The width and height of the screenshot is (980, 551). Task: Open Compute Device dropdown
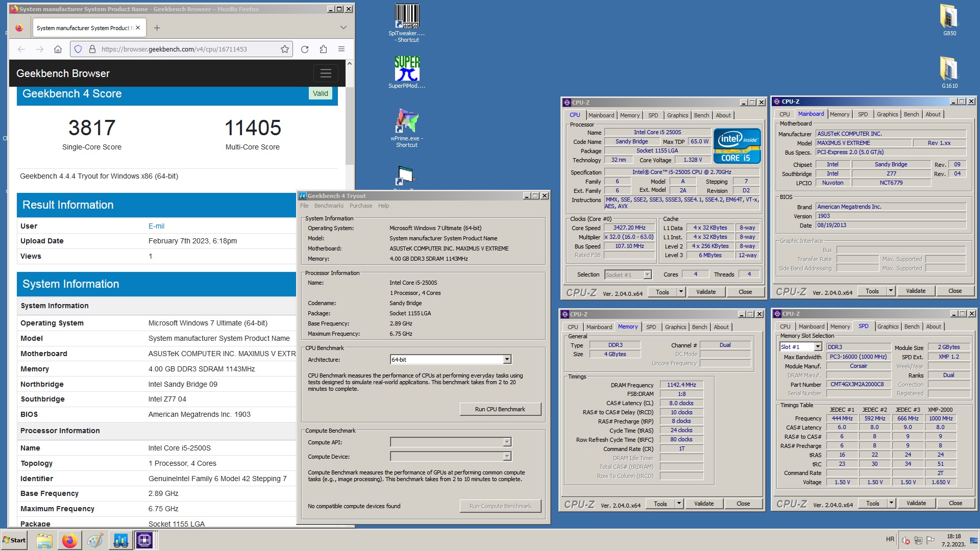(507, 457)
